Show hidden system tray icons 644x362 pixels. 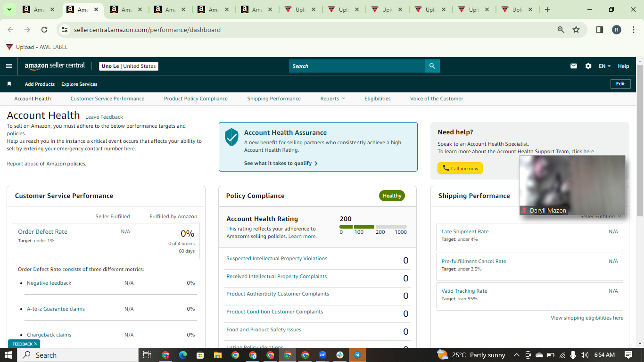(516, 355)
